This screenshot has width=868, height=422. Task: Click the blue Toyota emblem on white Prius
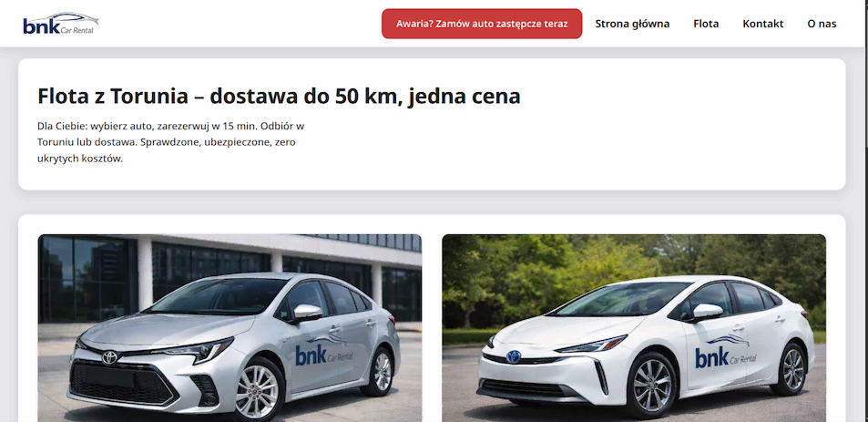click(513, 356)
